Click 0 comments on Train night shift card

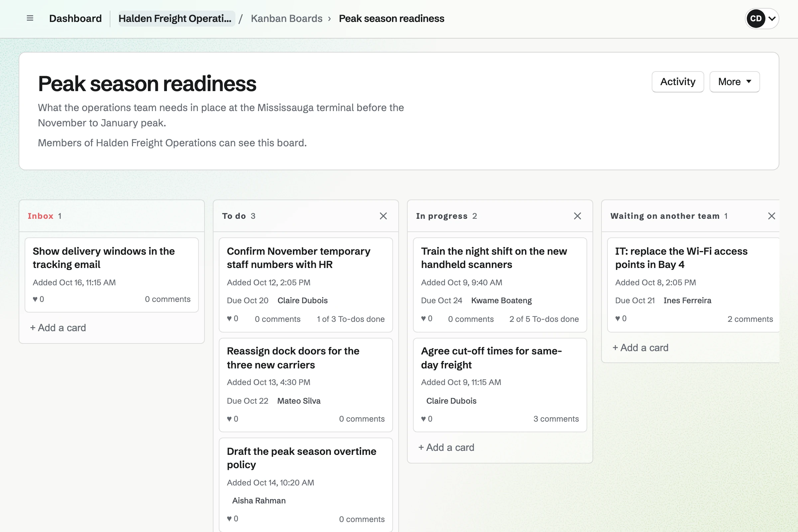tap(470, 319)
